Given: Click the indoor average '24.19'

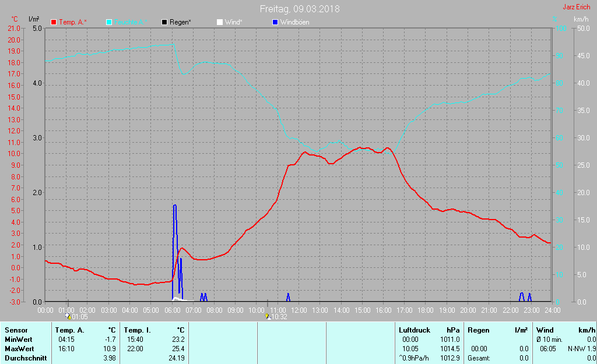Looking at the screenshot, I should pos(177,358).
